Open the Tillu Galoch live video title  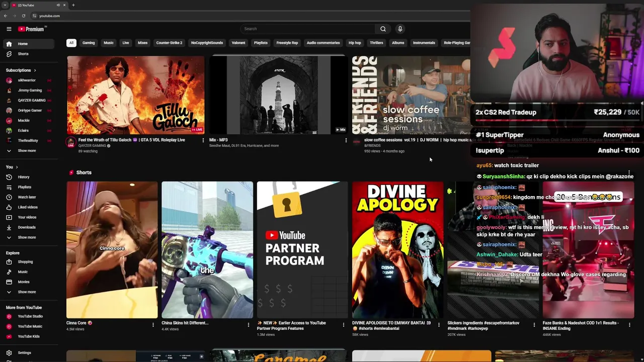pyautogui.click(x=132, y=140)
